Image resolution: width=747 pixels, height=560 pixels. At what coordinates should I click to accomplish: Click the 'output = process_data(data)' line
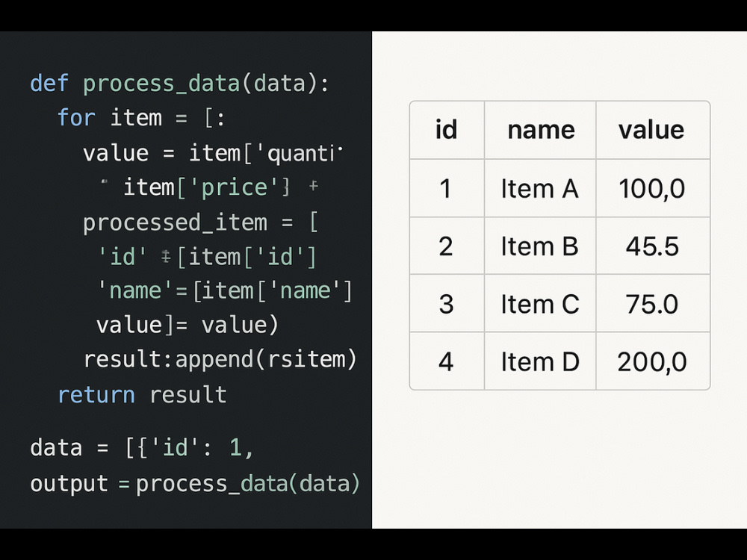(x=194, y=484)
